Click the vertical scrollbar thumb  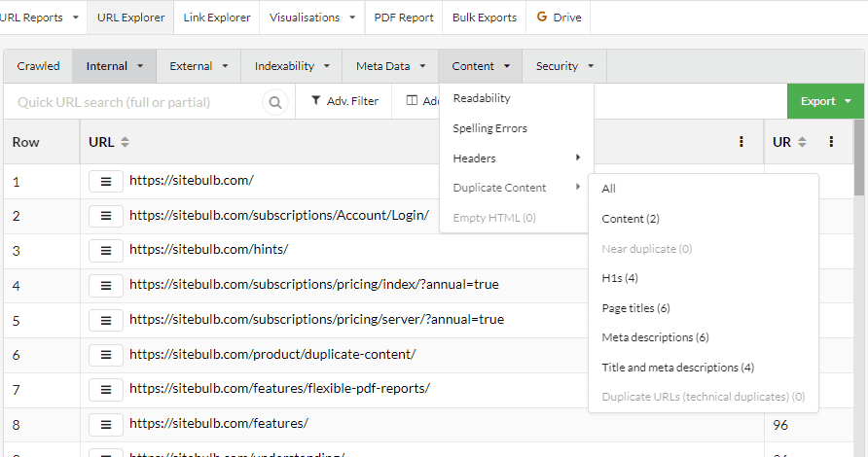pos(858,158)
